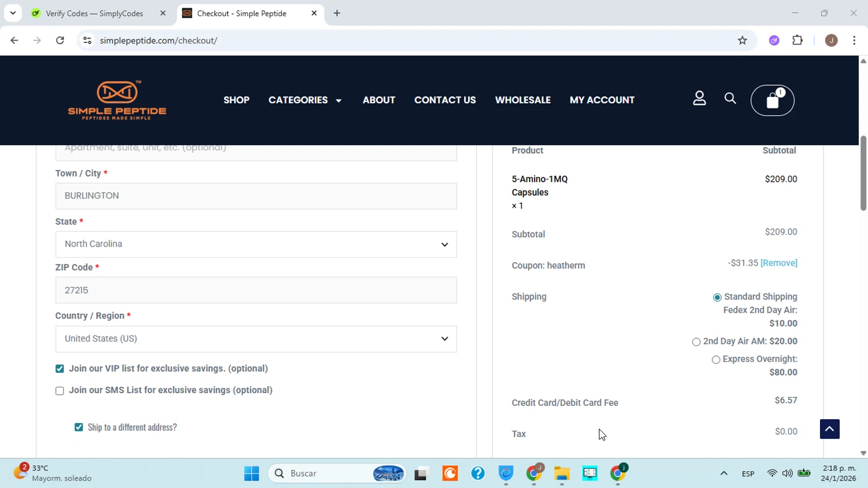This screenshot has height=488, width=868.
Task: Uncheck Join our VIP list checkbox
Action: point(60,369)
